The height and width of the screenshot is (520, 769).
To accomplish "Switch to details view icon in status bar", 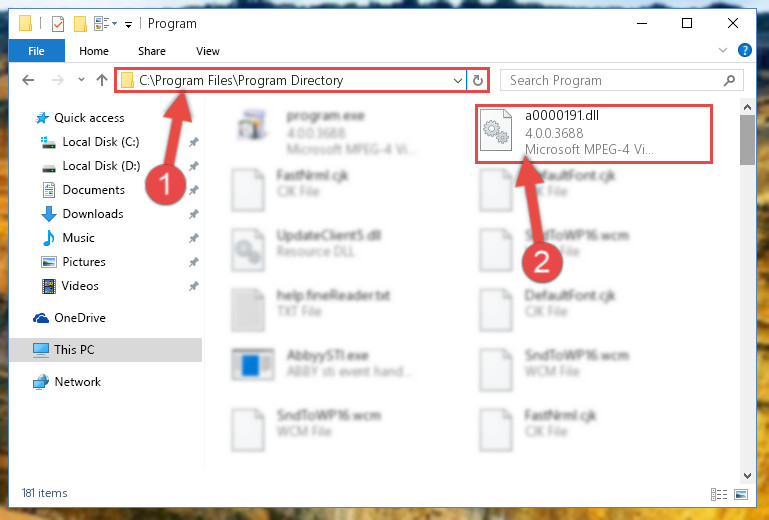I will click(719, 494).
